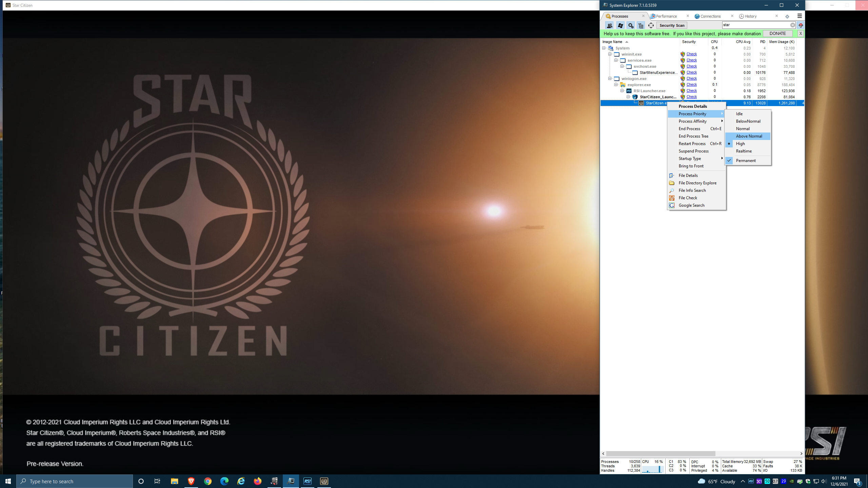This screenshot has width=868, height=488.
Task: Open Microsoft Edge from the taskbar
Action: (x=224, y=481)
